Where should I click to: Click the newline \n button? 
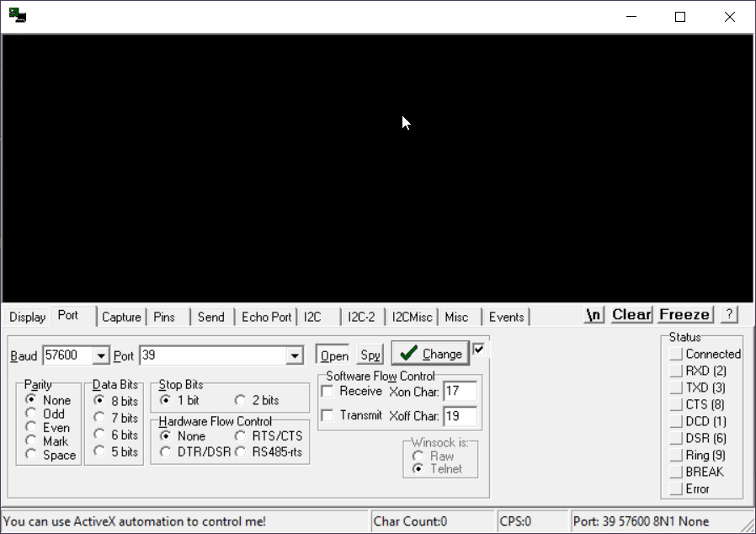click(x=594, y=314)
